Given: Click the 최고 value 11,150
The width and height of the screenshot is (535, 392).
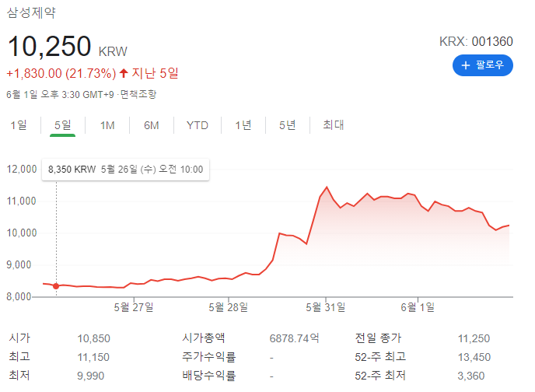Looking at the screenshot, I should [x=93, y=357].
